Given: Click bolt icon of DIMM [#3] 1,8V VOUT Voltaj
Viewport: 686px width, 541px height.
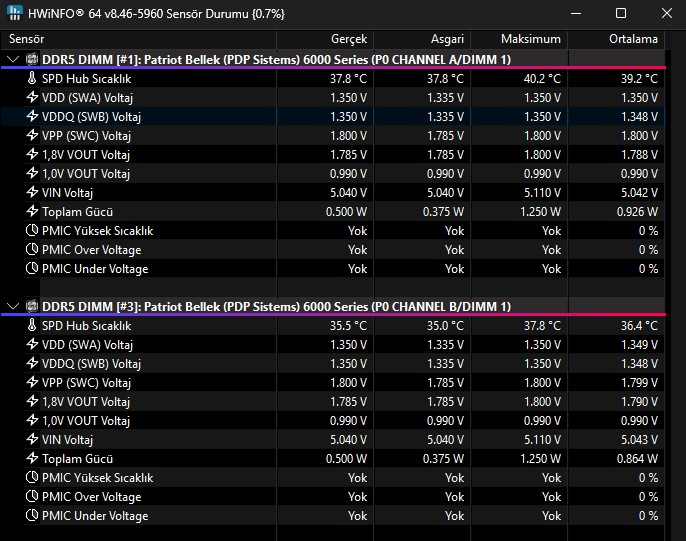Looking at the screenshot, I should pyautogui.click(x=32, y=401).
